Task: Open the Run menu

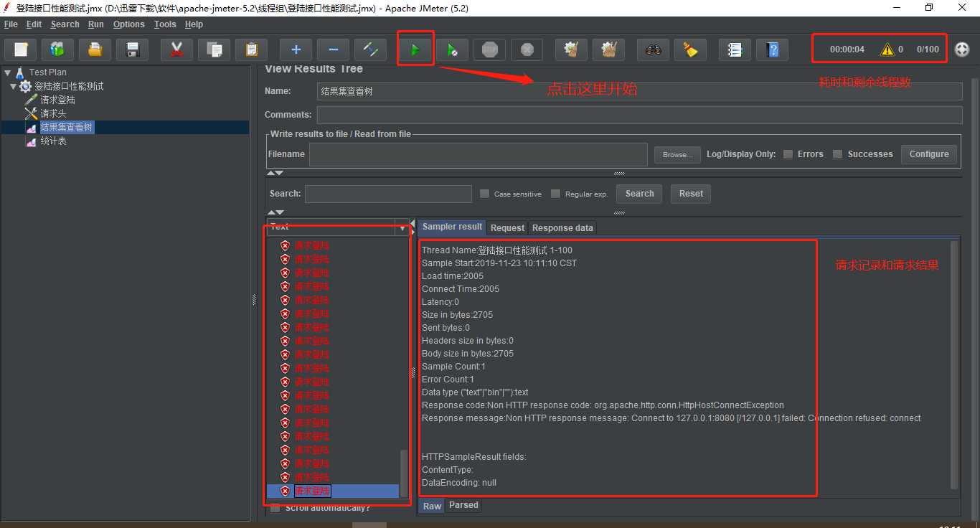Action: 96,24
